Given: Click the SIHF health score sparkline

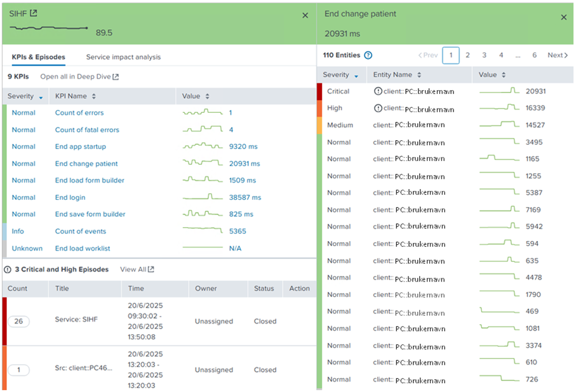Looking at the screenshot, I should (48, 28).
